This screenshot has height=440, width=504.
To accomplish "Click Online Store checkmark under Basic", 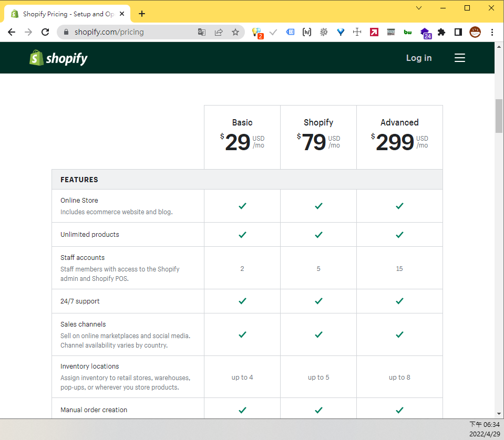I will coord(242,206).
